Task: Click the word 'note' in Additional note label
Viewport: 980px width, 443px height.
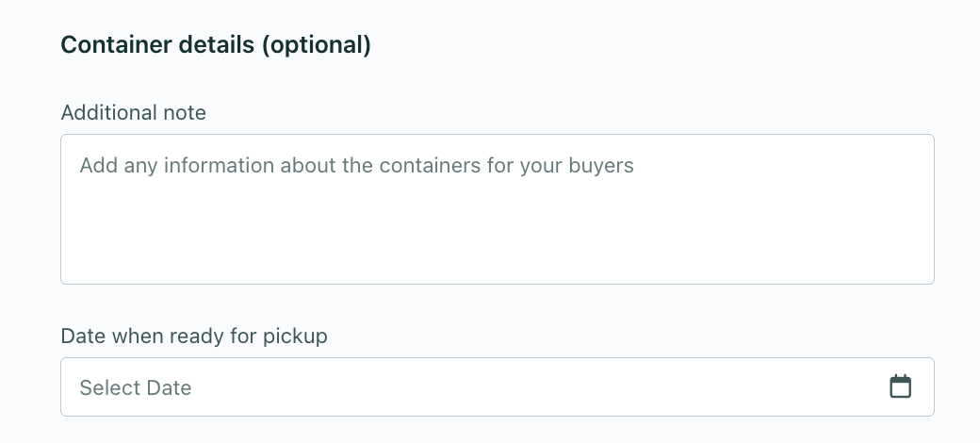Action: pos(185,112)
